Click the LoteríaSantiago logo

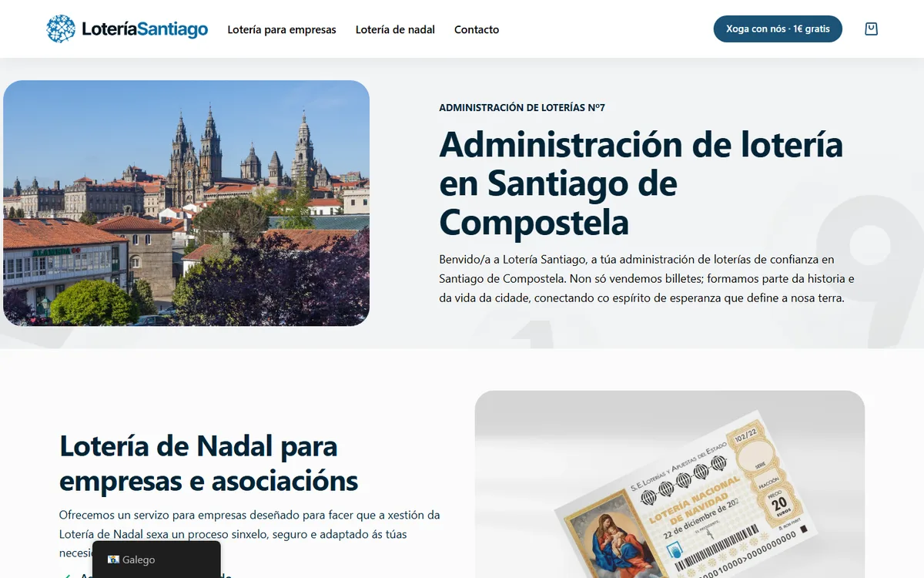click(127, 29)
